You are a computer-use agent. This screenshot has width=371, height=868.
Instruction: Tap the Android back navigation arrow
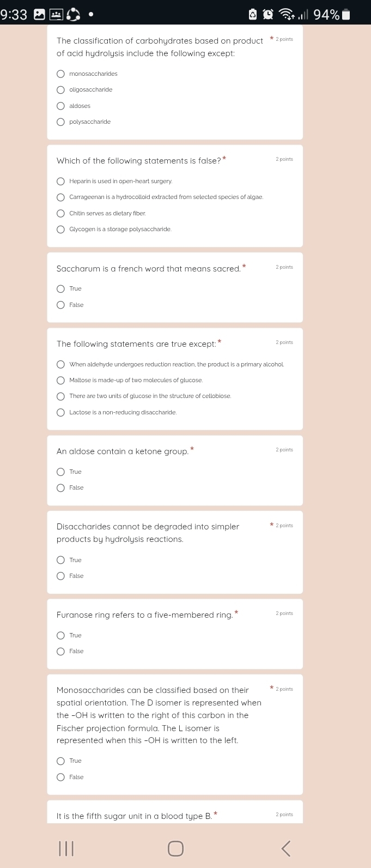[286, 848]
